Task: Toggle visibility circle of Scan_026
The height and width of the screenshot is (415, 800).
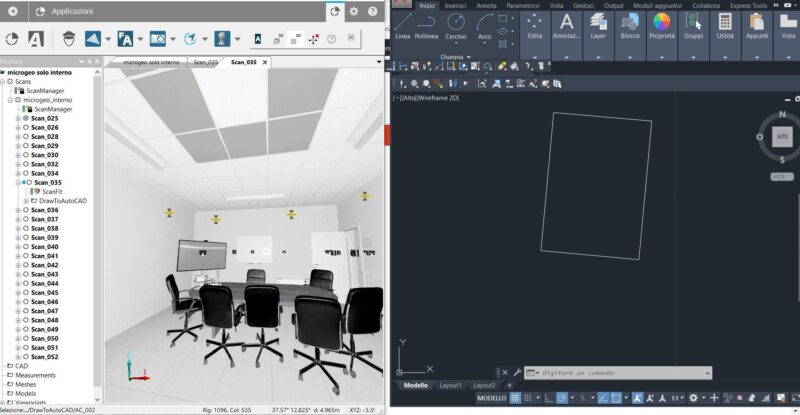Action: pos(26,127)
